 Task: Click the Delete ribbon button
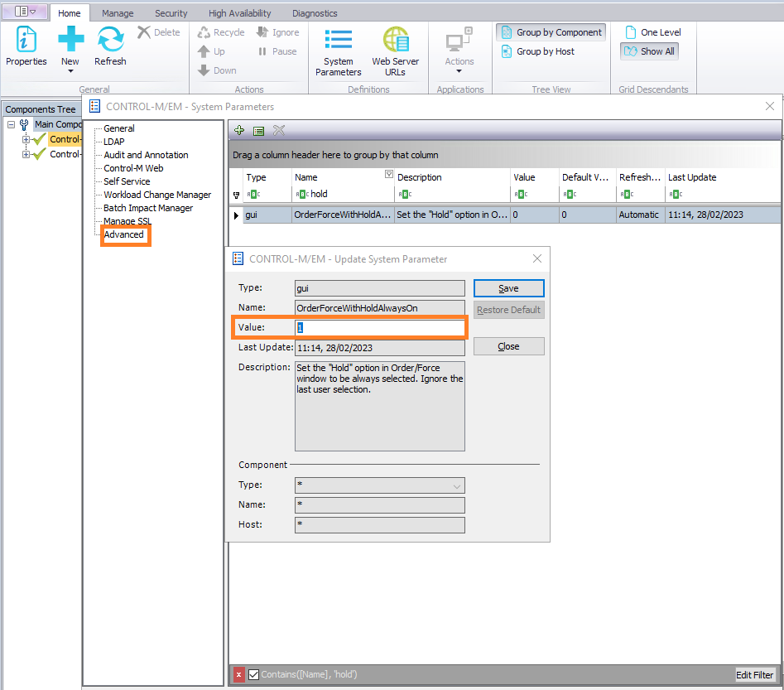pyautogui.click(x=159, y=32)
